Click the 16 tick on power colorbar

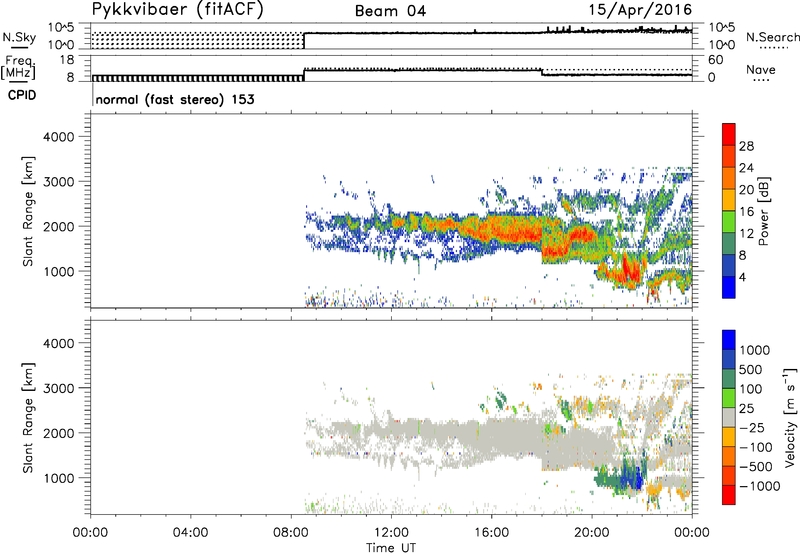(x=746, y=211)
